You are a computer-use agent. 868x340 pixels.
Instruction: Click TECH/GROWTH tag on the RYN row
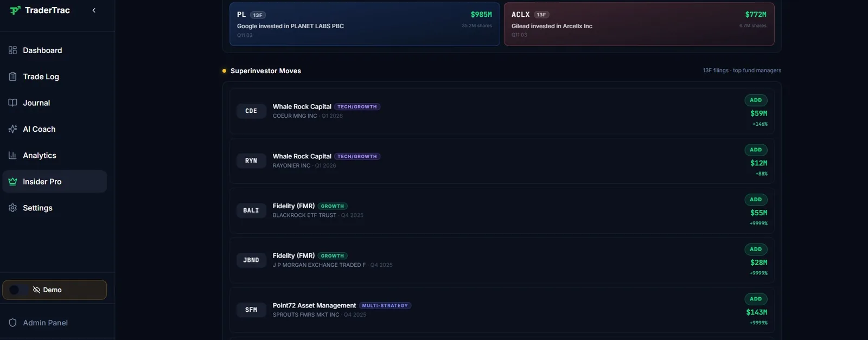coord(357,156)
